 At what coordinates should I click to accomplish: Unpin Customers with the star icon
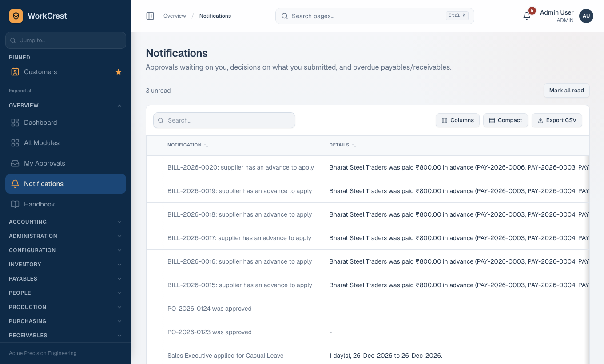coord(119,72)
